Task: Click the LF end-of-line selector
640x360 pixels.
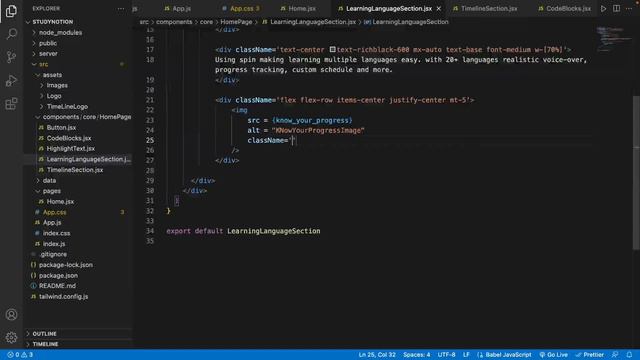Action: click(x=466, y=355)
